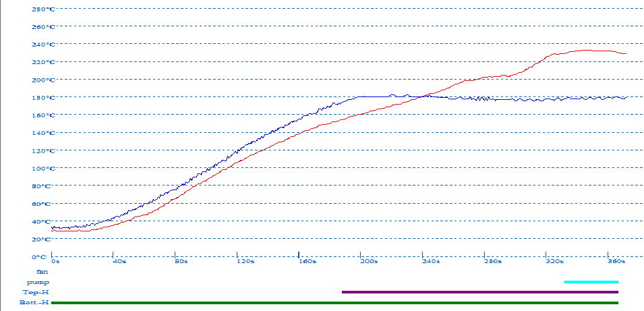Select the 'pump' row label
This screenshot has width=644, height=311.
(x=38, y=282)
